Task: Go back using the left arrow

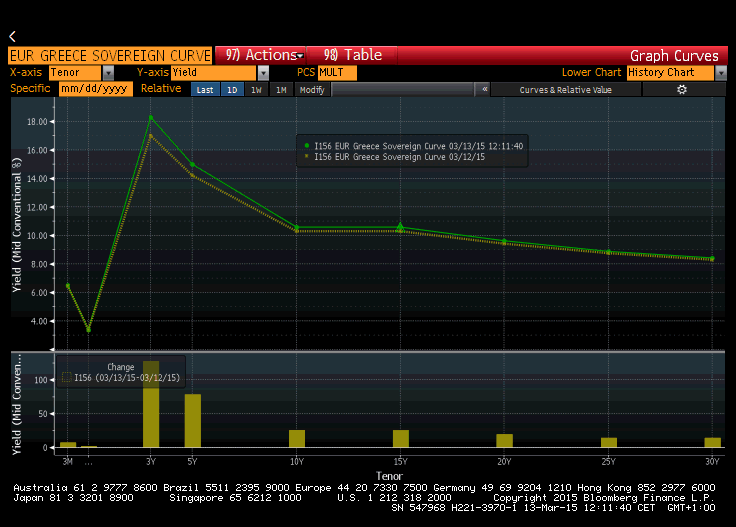Action: click(x=13, y=36)
